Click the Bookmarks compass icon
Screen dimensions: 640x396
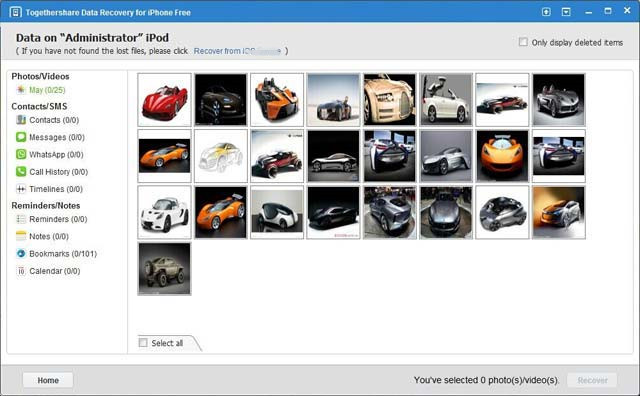[21, 254]
